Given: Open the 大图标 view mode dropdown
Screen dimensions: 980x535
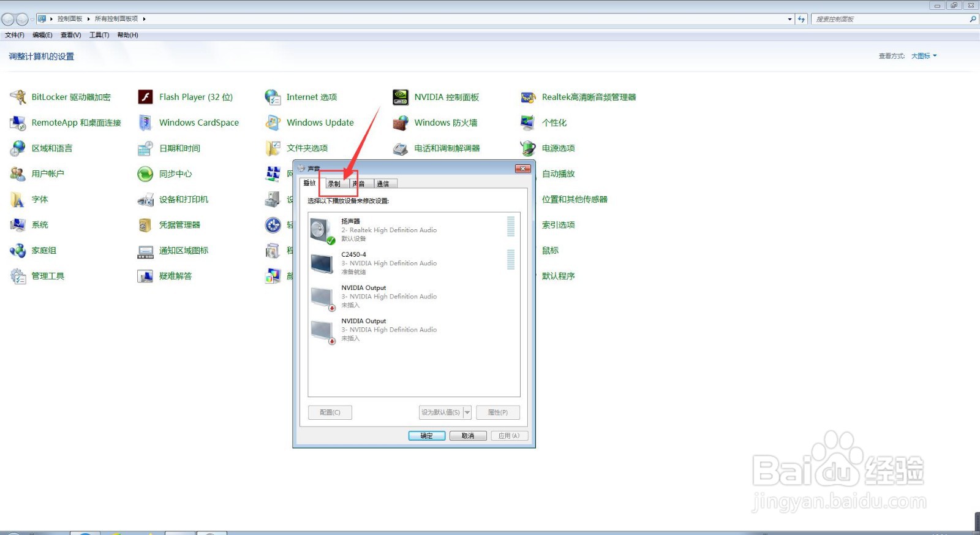Looking at the screenshot, I should coord(924,56).
